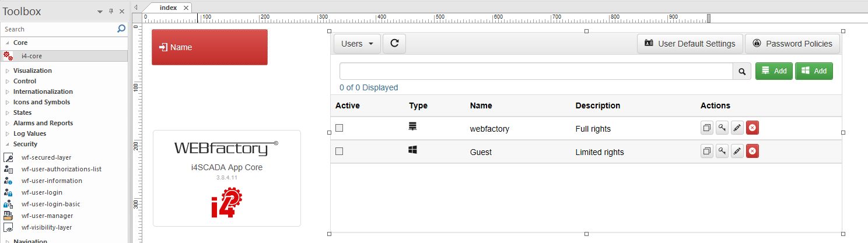Expand the Alarms and Reports category
This screenshot has height=243, width=868.
coord(43,123)
